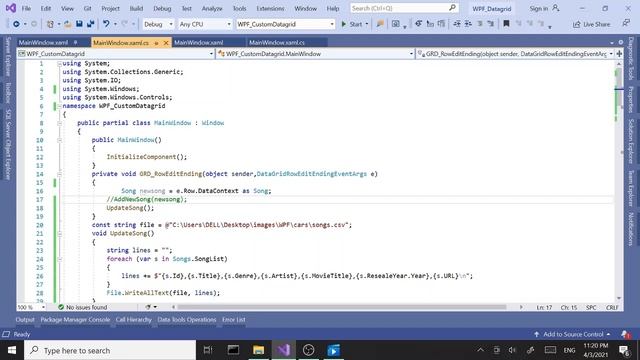Open the View menu
The image size is (640, 360).
(67, 8)
